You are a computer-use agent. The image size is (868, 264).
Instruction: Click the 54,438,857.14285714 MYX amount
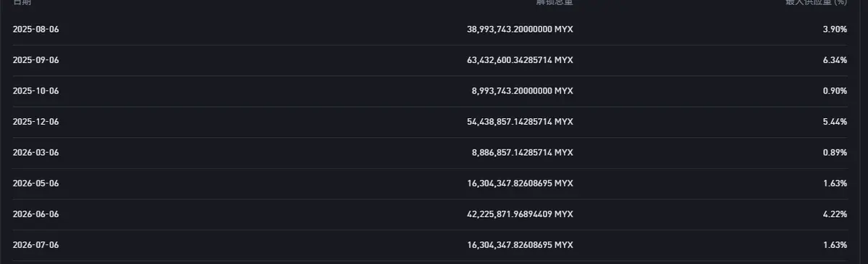click(520, 121)
